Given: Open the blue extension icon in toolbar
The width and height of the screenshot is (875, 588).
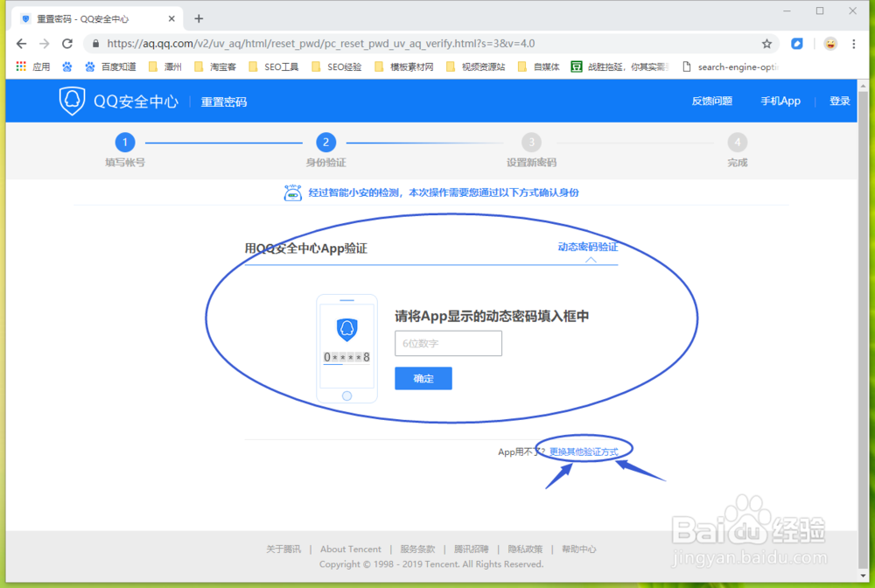Looking at the screenshot, I should [797, 44].
